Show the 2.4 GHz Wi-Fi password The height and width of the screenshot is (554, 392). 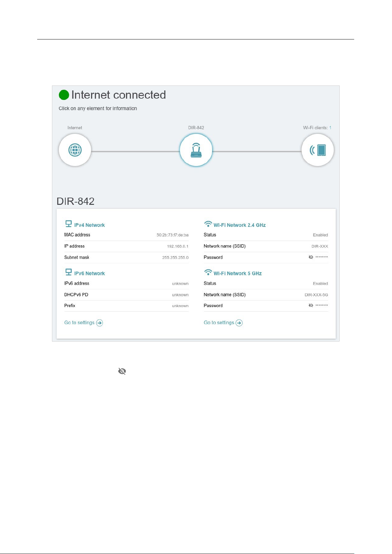311,257
